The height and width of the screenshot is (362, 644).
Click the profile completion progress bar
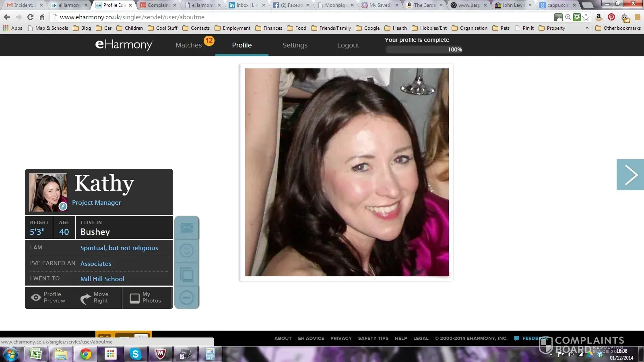click(424, 49)
